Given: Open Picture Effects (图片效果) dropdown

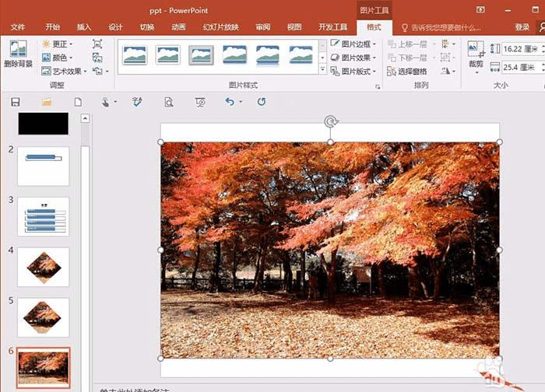Looking at the screenshot, I should (x=353, y=58).
